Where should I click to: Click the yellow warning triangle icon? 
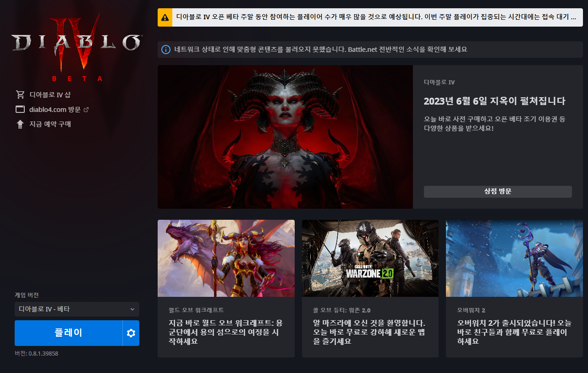click(x=165, y=17)
